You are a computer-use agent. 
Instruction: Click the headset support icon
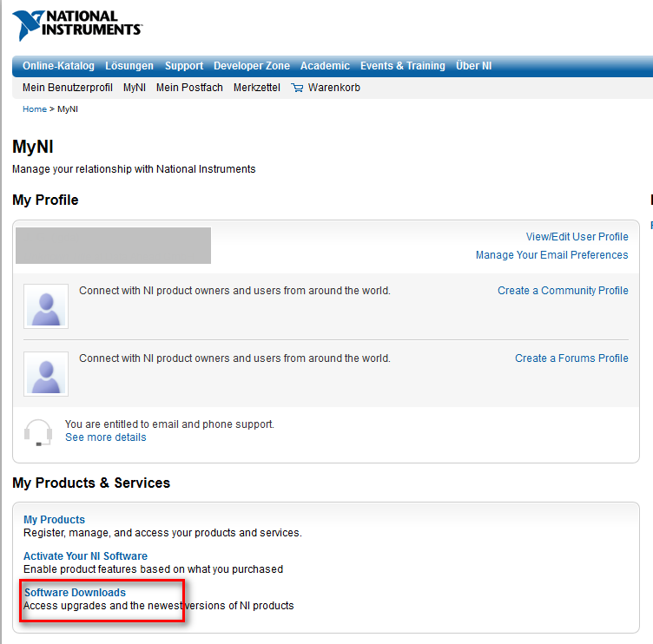point(38,432)
